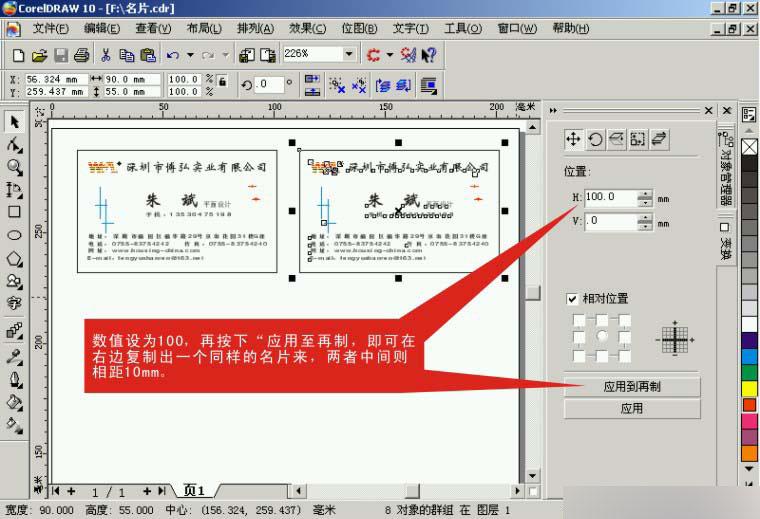Image resolution: width=760 pixels, height=519 pixels.
Task: Pick the no-fill X swatch
Action: click(749, 147)
